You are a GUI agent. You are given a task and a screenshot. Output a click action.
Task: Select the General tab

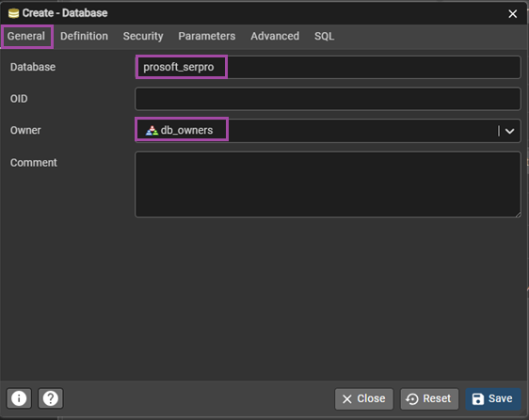pyautogui.click(x=26, y=36)
